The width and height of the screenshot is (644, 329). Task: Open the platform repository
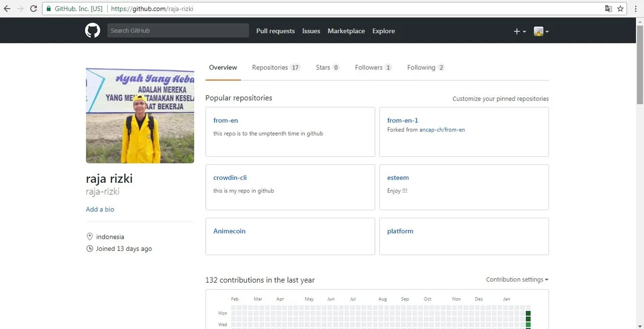click(x=400, y=231)
